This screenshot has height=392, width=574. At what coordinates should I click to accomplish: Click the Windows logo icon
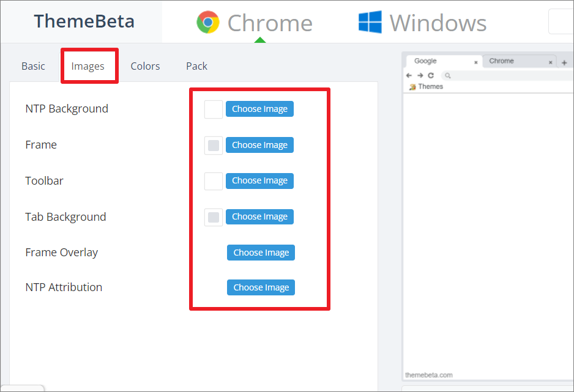click(370, 22)
